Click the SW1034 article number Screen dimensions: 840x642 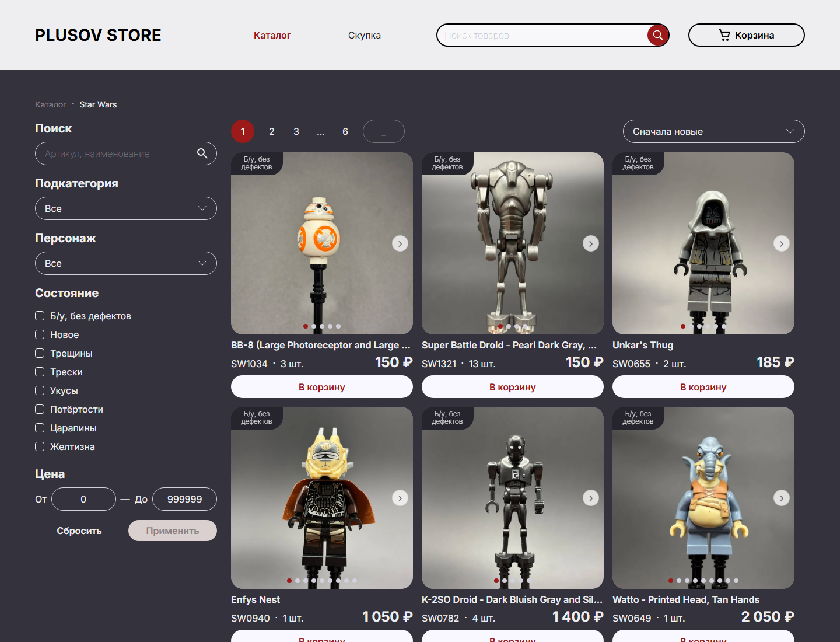coord(249,364)
